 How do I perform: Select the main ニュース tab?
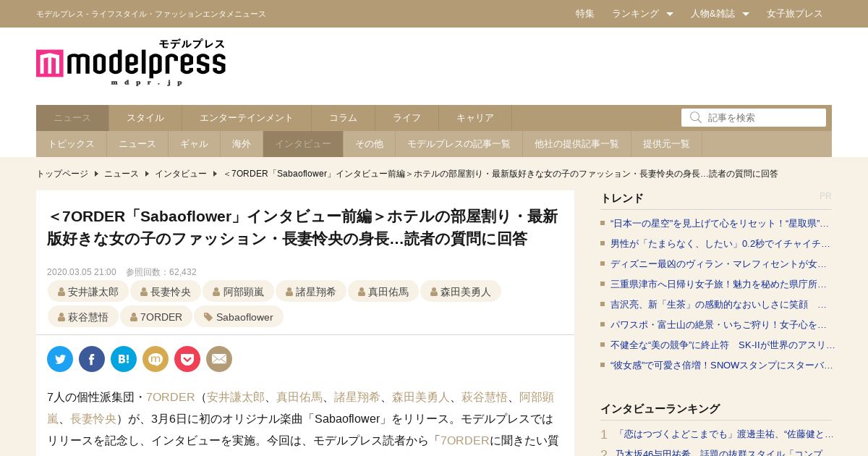click(x=72, y=118)
